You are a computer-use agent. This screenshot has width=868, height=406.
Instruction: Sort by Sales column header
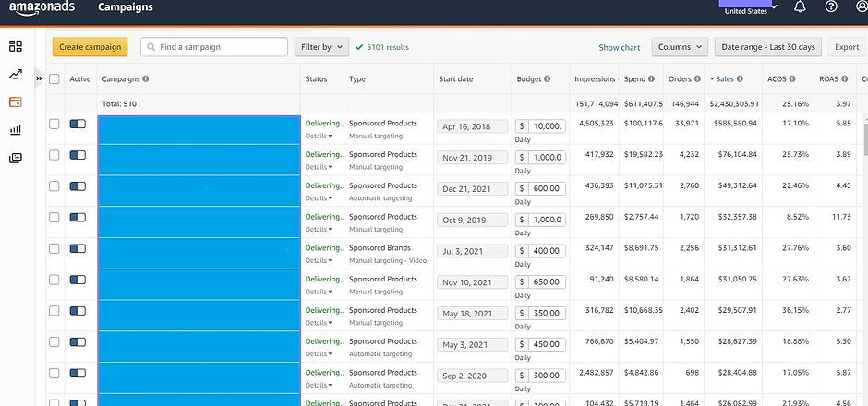tap(726, 79)
